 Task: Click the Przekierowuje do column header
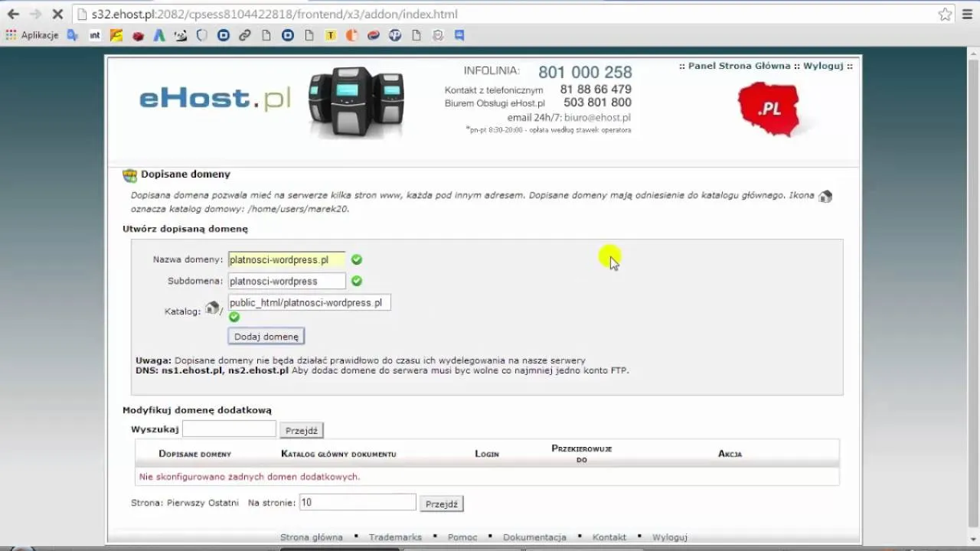tap(582, 454)
